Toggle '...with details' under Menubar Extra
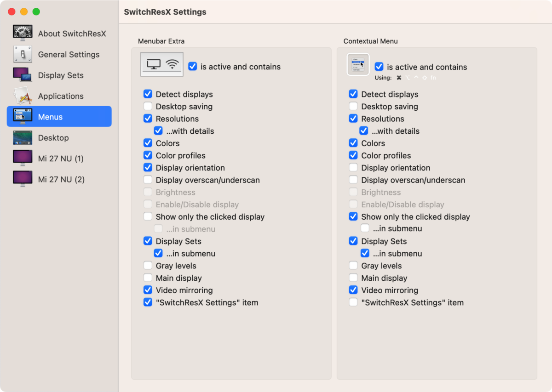 point(158,131)
